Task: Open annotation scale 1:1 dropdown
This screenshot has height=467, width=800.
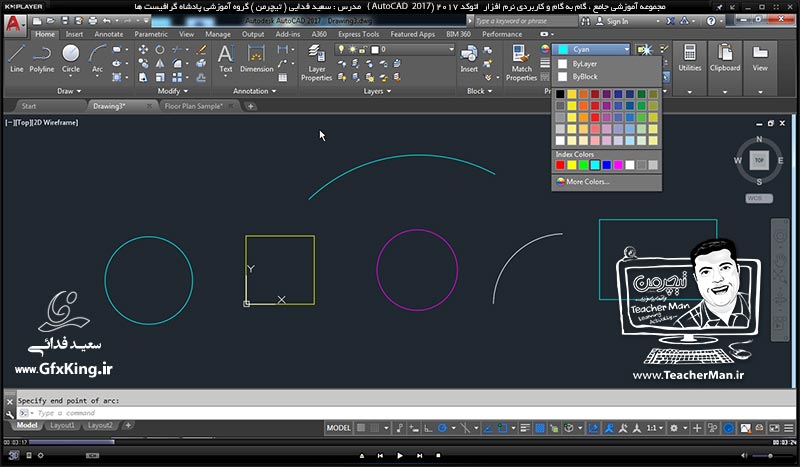Action: pyautogui.click(x=655, y=428)
